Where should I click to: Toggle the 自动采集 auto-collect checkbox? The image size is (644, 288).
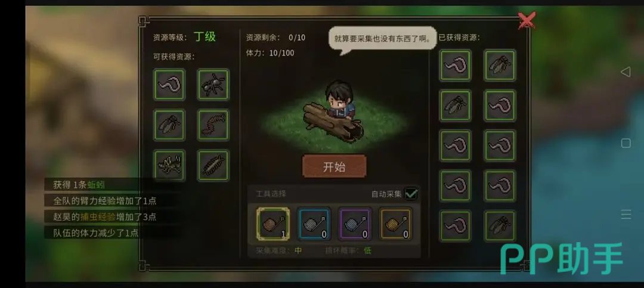pyautogui.click(x=411, y=194)
